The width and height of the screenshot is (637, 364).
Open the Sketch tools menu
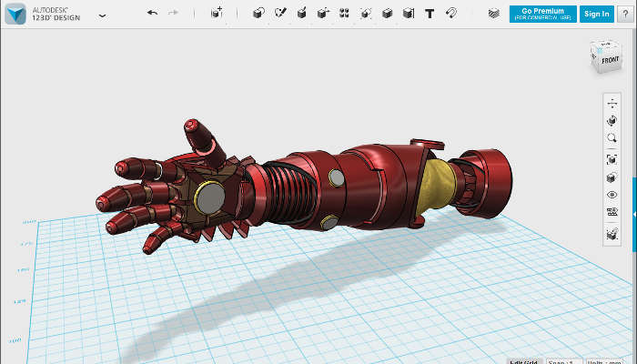click(x=280, y=13)
